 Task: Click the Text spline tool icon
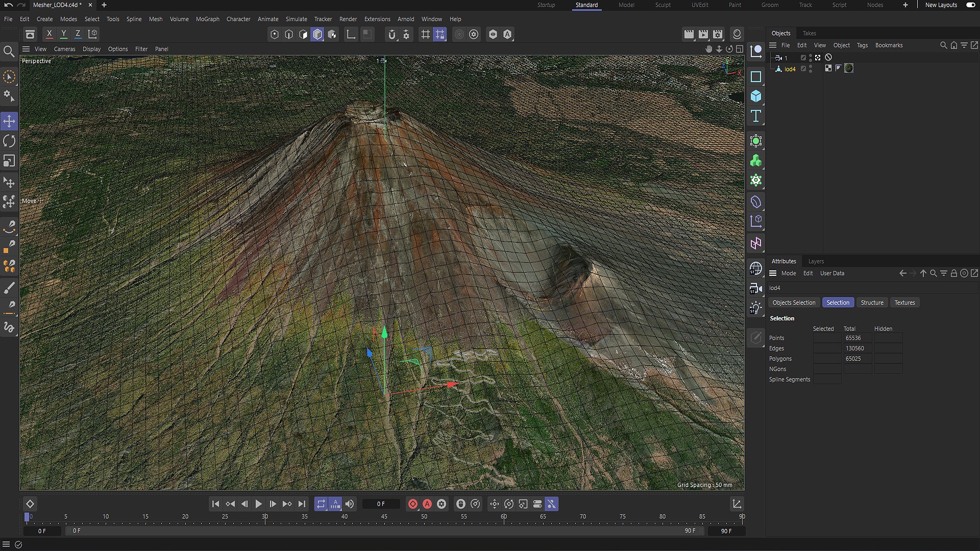pos(756,116)
